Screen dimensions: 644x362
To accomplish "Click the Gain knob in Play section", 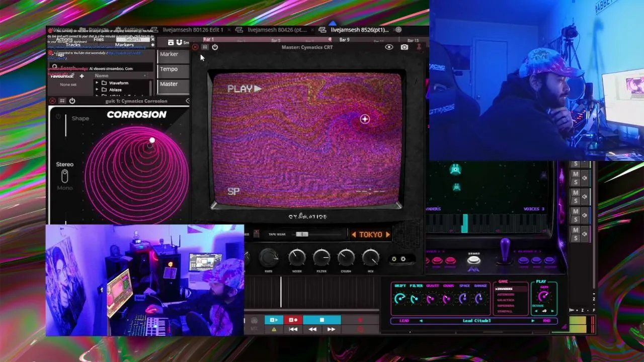I will click(x=544, y=296).
